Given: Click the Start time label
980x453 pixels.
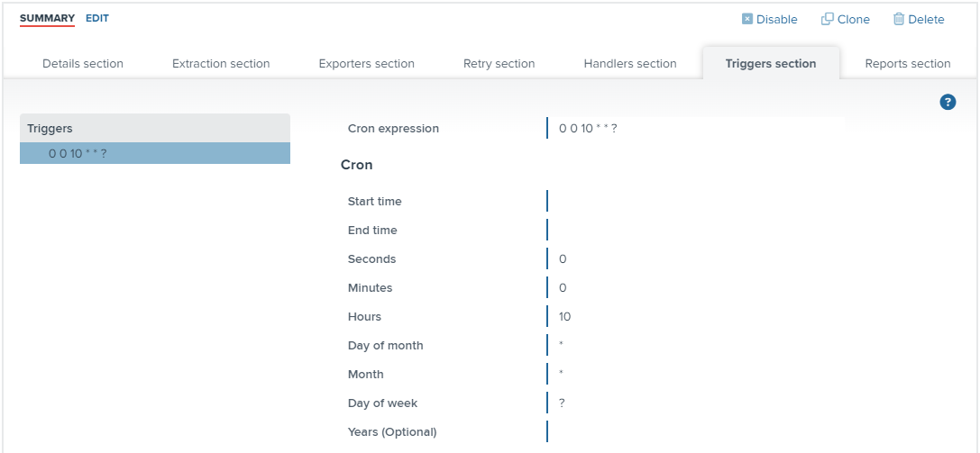Looking at the screenshot, I should [x=375, y=202].
